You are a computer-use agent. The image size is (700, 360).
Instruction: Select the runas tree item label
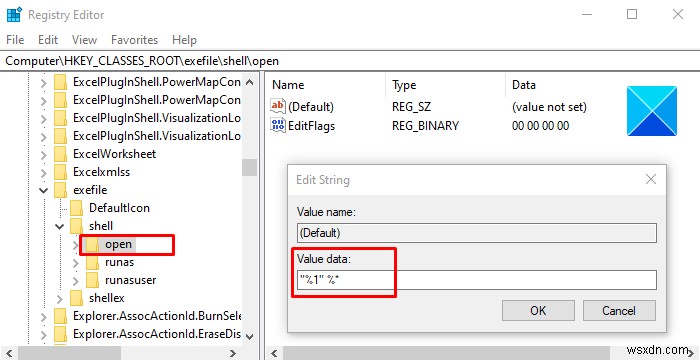[119, 262]
